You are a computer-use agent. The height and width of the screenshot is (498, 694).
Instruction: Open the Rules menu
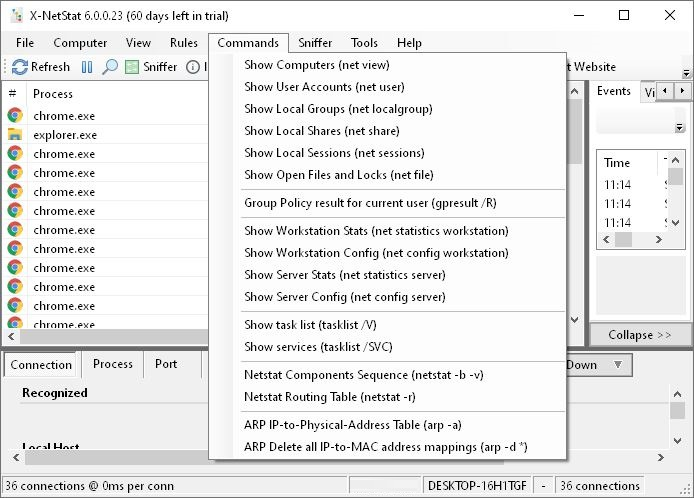184,43
